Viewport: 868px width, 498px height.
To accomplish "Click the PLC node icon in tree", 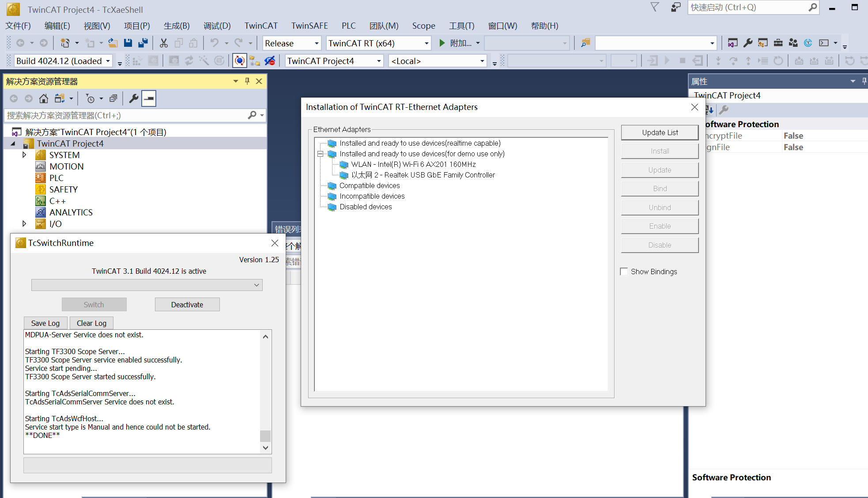I will [41, 178].
